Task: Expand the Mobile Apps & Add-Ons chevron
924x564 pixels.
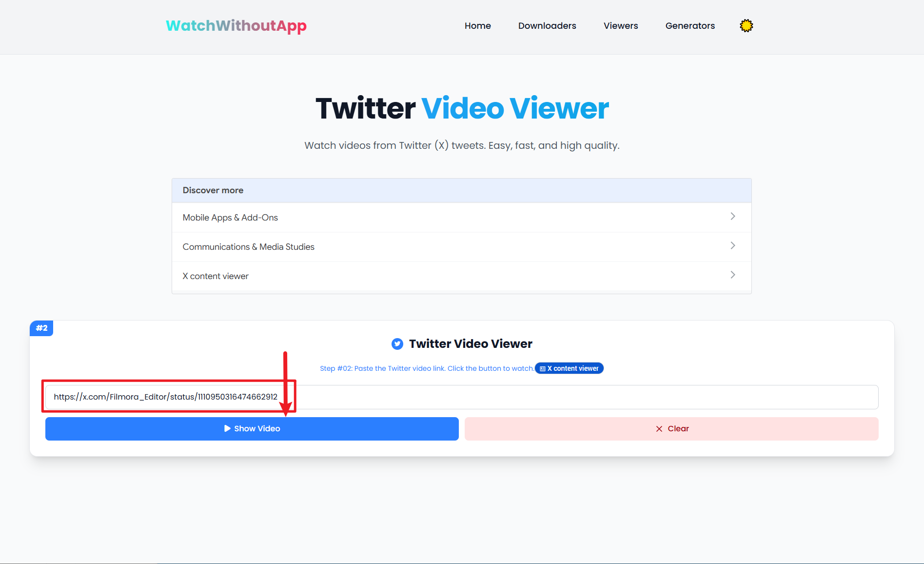Action: coord(732,216)
